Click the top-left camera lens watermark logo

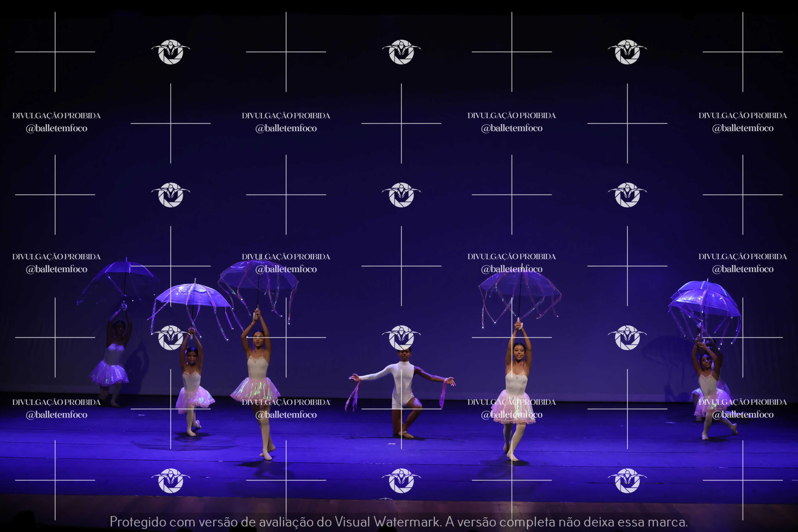171,52
